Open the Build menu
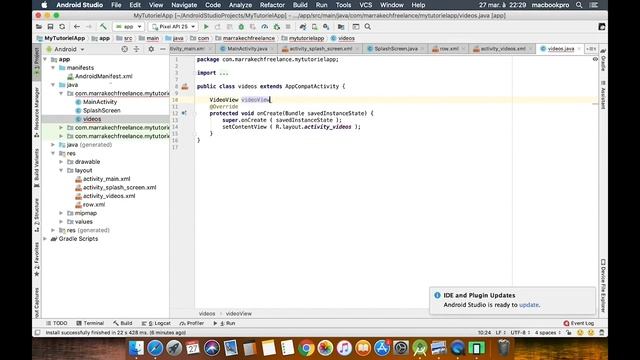Screen dimensions: 640x360 300,5
